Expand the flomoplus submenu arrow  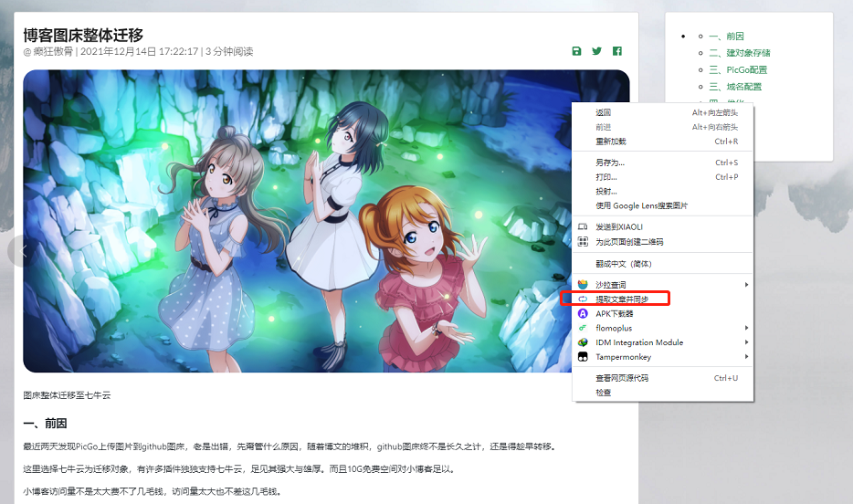coord(746,328)
